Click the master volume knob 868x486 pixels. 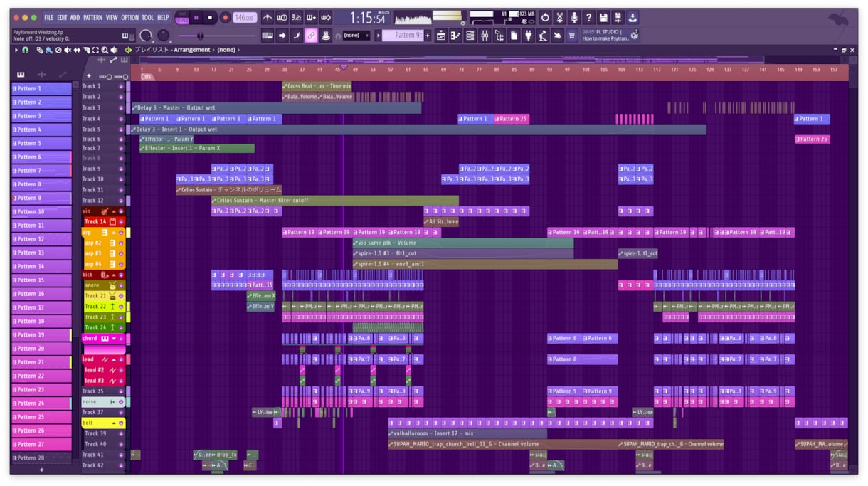[x=145, y=36]
